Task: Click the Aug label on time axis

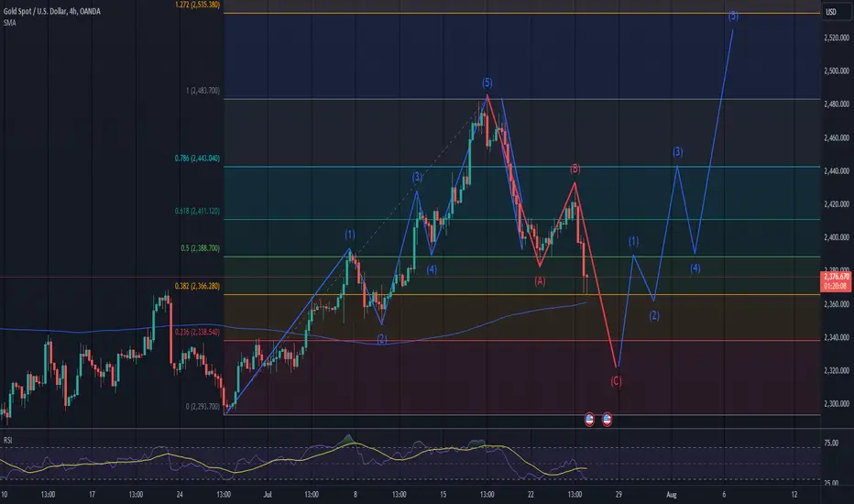Action: point(672,495)
